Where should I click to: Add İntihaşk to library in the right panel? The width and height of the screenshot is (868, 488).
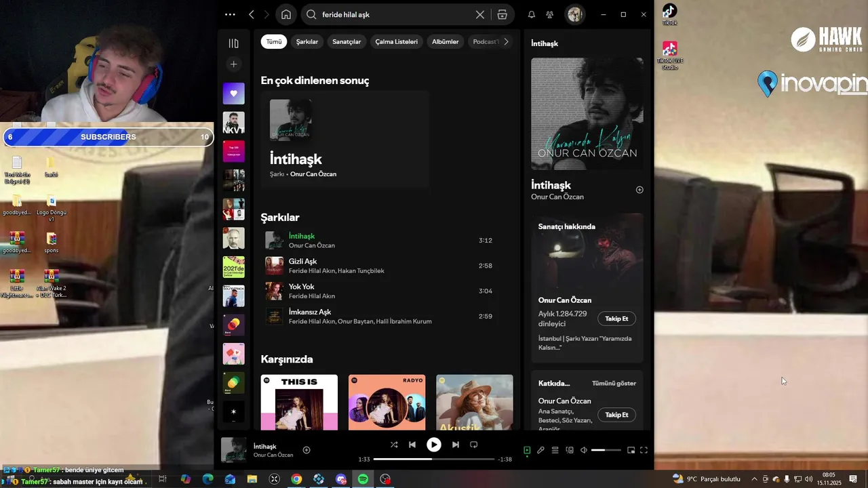639,190
